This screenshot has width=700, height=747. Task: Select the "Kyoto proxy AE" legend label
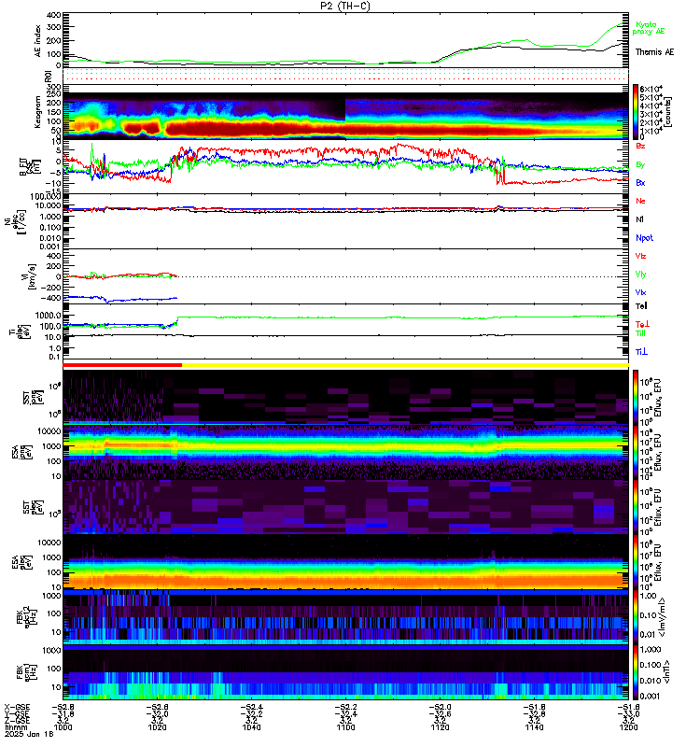coord(648,28)
